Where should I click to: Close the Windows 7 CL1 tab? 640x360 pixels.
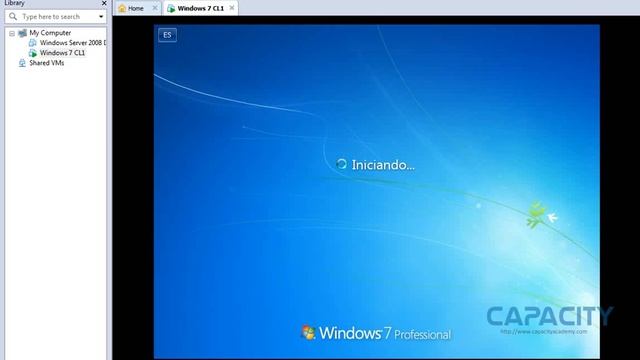pyautogui.click(x=232, y=8)
